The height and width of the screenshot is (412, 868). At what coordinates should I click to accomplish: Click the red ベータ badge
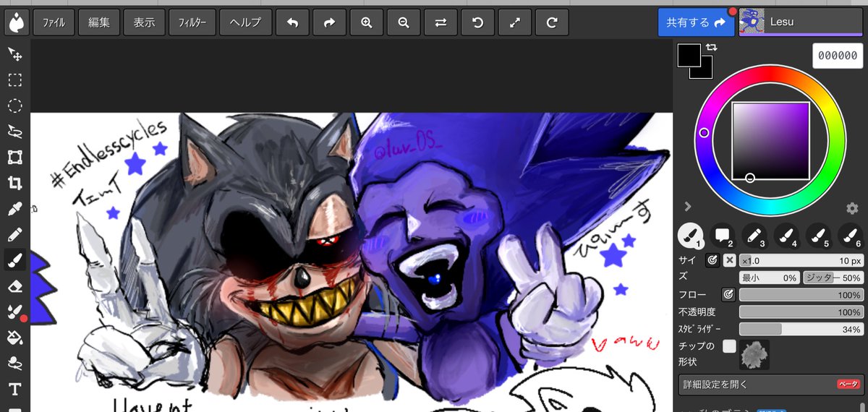point(848,385)
